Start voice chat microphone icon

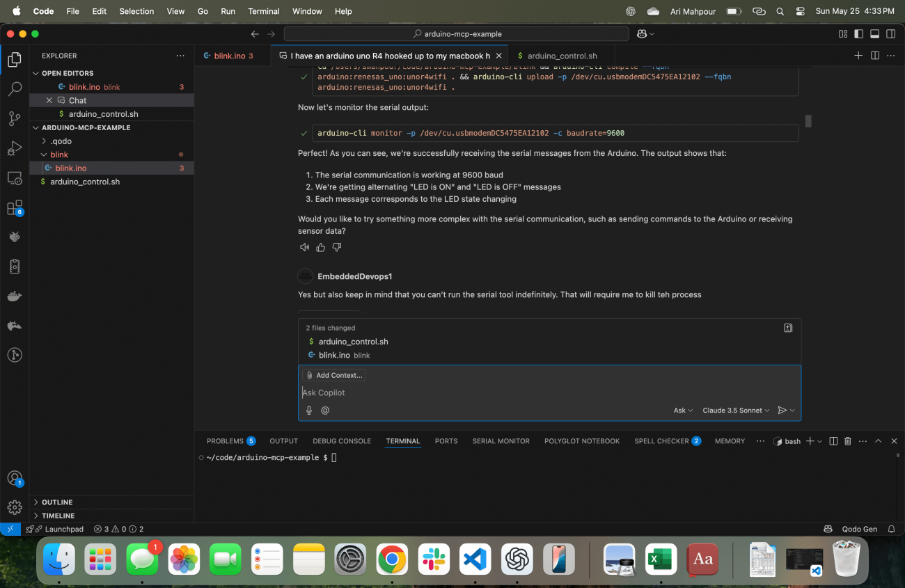click(x=309, y=411)
